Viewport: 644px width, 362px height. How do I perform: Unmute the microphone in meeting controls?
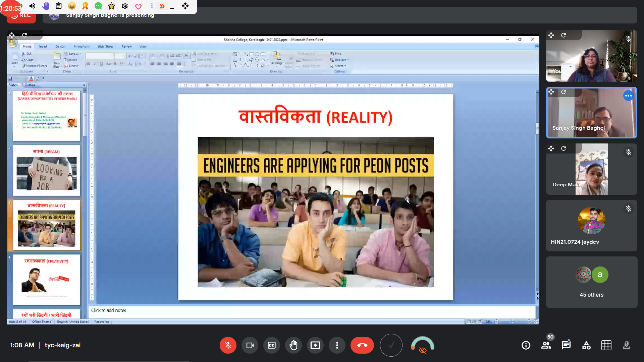click(228, 345)
